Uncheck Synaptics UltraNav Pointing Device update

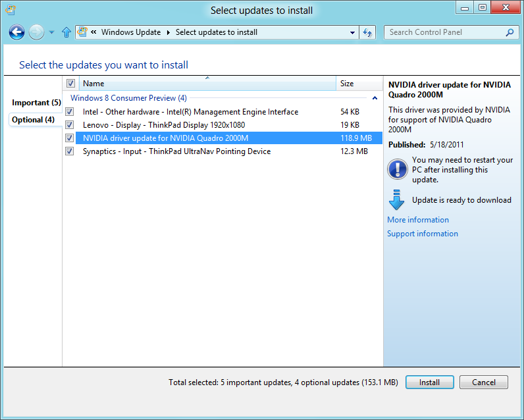(x=70, y=151)
